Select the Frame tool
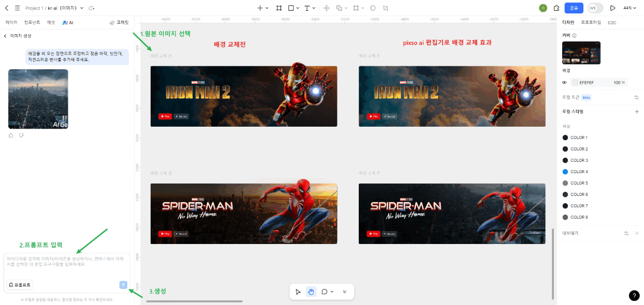 coord(279,8)
